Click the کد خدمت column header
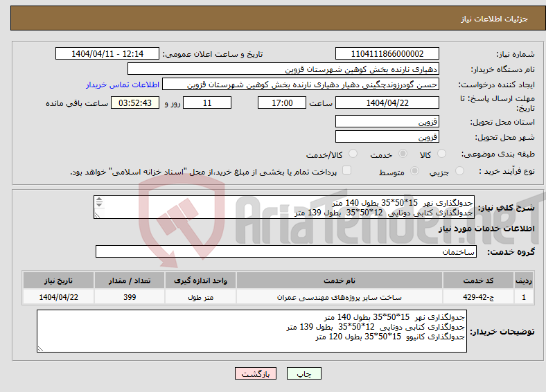 pyautogui.click(x=479, y=280)
